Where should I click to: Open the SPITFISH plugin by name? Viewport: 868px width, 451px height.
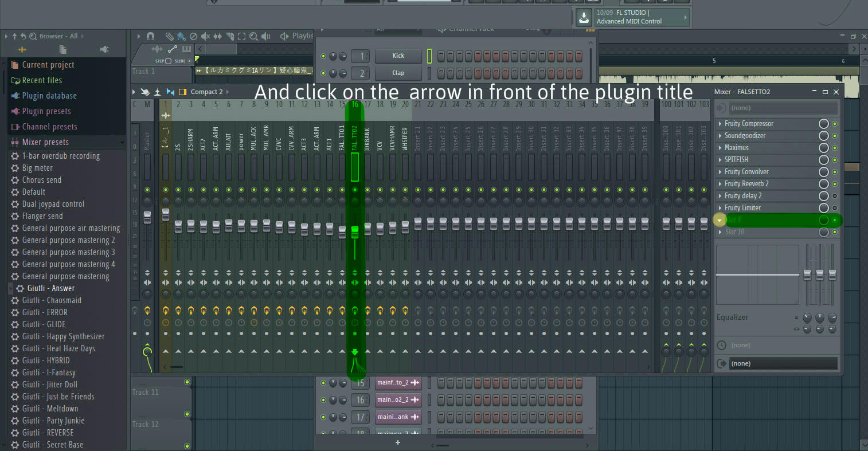click(736, 160)
